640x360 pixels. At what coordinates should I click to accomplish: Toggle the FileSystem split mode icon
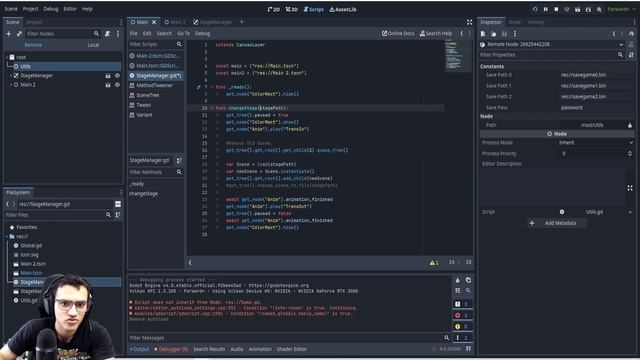118,204
